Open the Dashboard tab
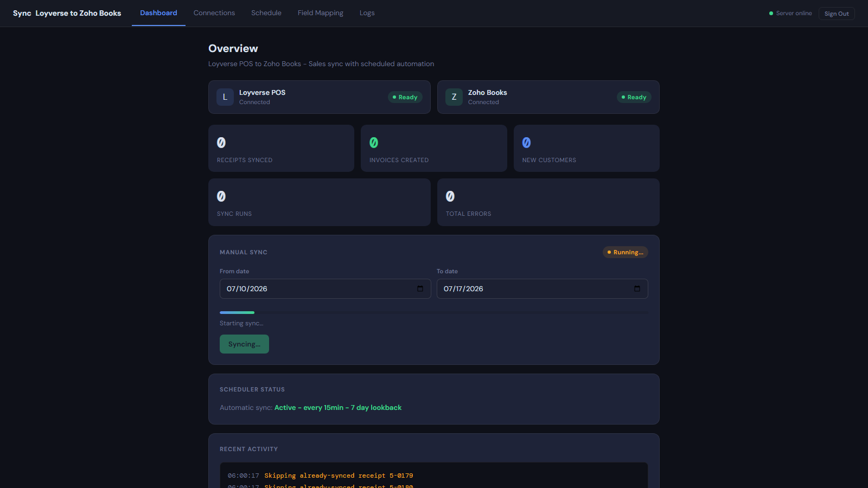The image size is (868, 488). [158, 13]
